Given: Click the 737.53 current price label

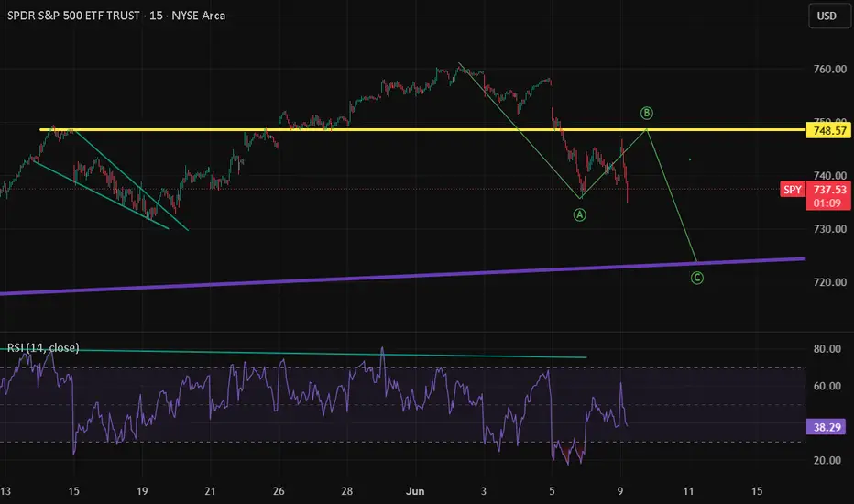Looking at the screenshot, I should (829, 190).
